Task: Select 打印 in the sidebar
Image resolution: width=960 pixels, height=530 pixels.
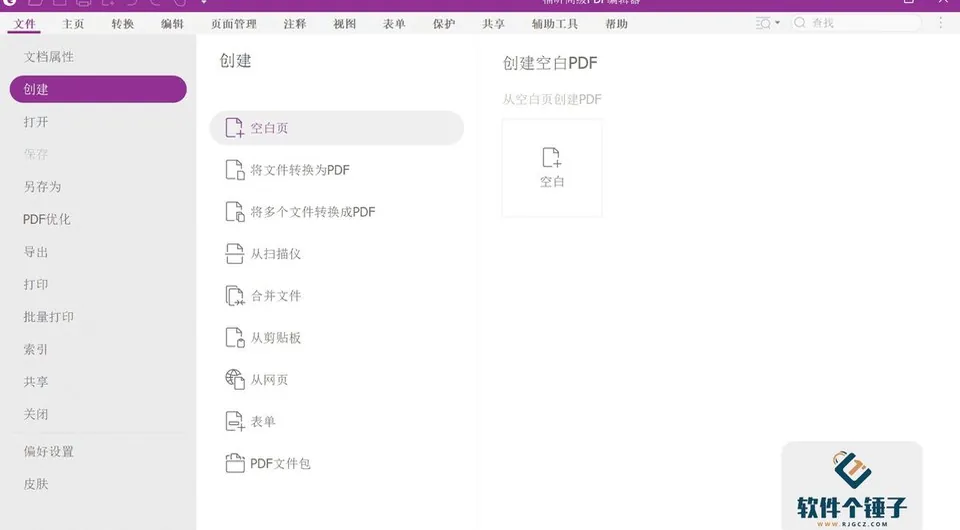Action: click(98, 285)
